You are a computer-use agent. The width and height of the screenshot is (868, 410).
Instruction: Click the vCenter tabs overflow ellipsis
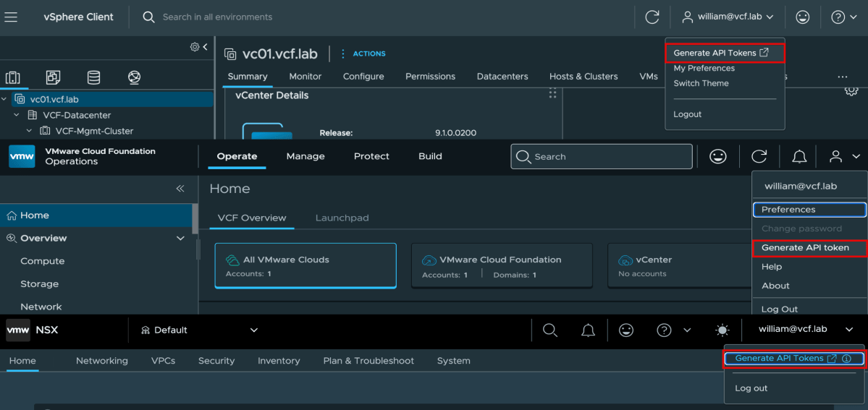[x=842, y=77]
